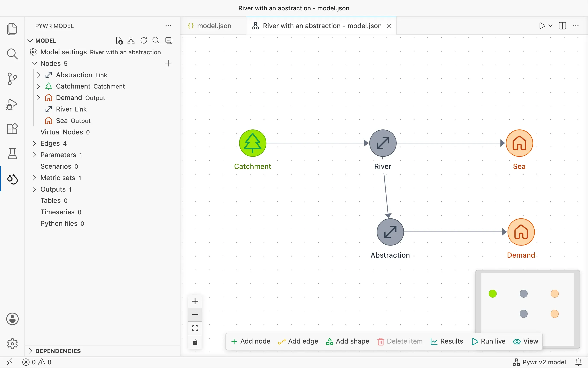This screenshot has width=588, height=368.
Task: Split the editor to the right
Action: tap(562, 26)
